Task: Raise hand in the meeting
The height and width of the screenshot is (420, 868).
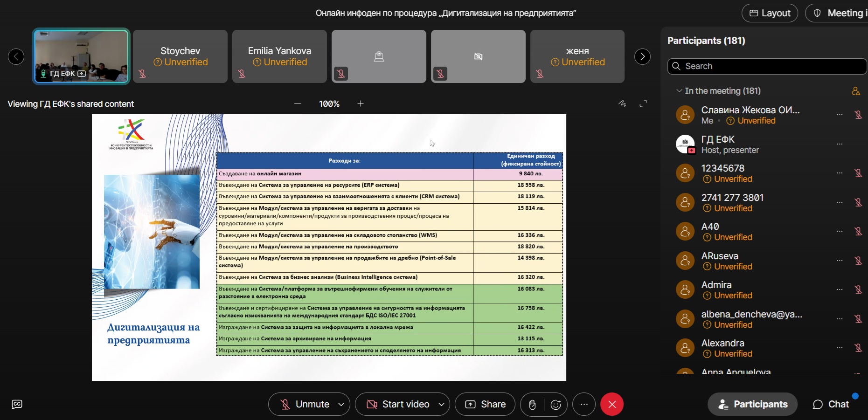Action: pyautogui.click(x=532, y=405)
